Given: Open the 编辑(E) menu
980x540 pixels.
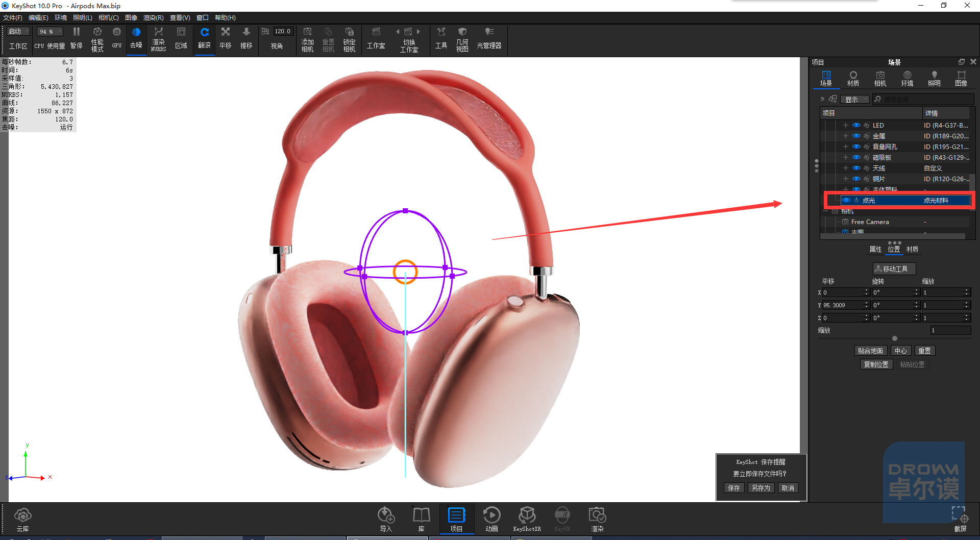Looking at the screenshot, I should point(38,18).
